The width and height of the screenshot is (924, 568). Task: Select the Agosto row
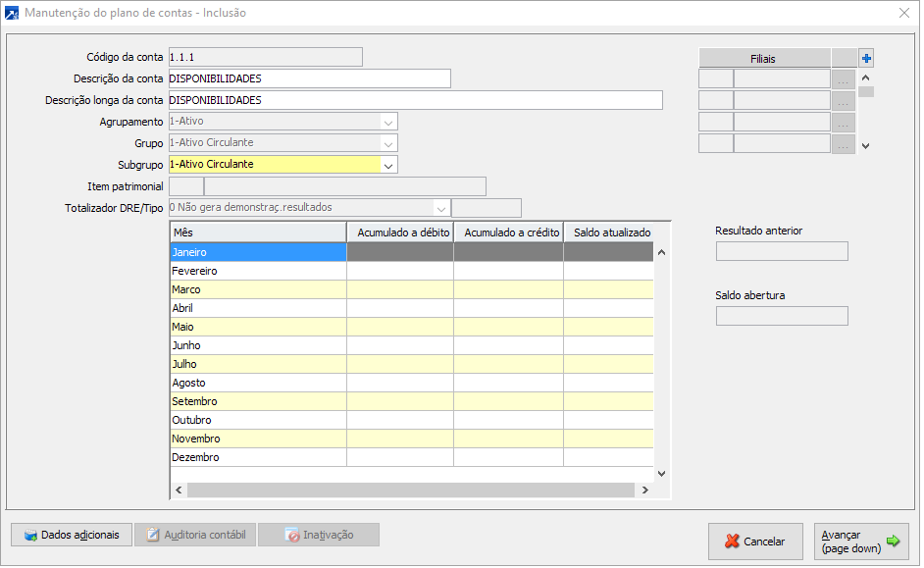point(412,383)
